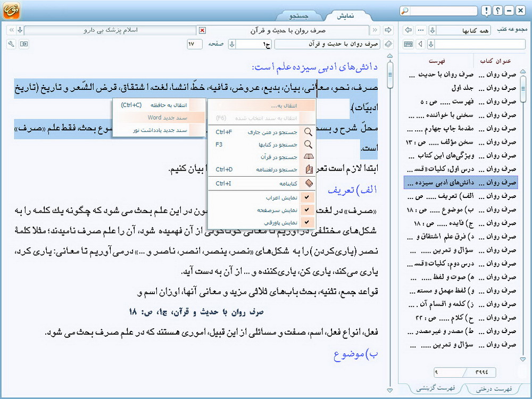Viewport: 532px width, 399px height.
Task: Click the orange Noor application logo
Action: (x=12, y=10)
